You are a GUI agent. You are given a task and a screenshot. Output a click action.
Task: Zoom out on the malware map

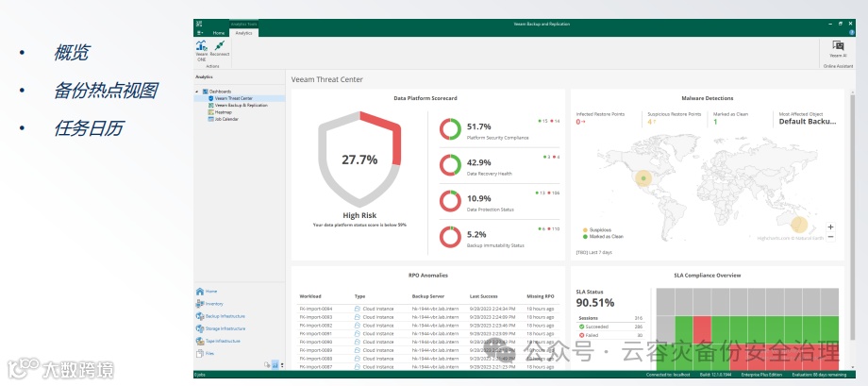[830, 237]
